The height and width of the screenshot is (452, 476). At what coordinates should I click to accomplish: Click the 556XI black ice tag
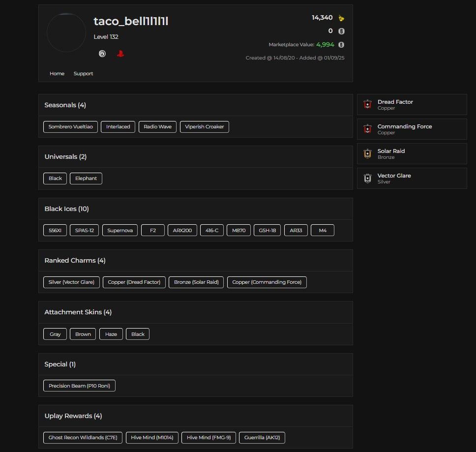coord(55,230)
